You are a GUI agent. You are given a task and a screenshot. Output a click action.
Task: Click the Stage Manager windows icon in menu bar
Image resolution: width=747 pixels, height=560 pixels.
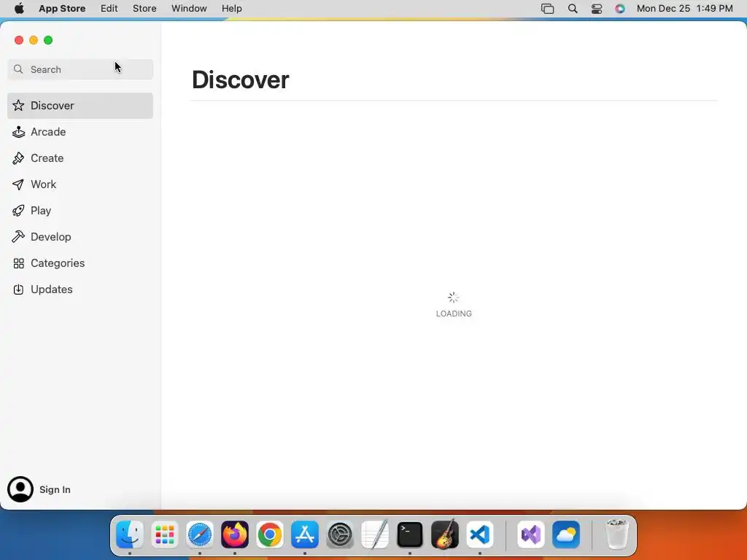[548, 9]
